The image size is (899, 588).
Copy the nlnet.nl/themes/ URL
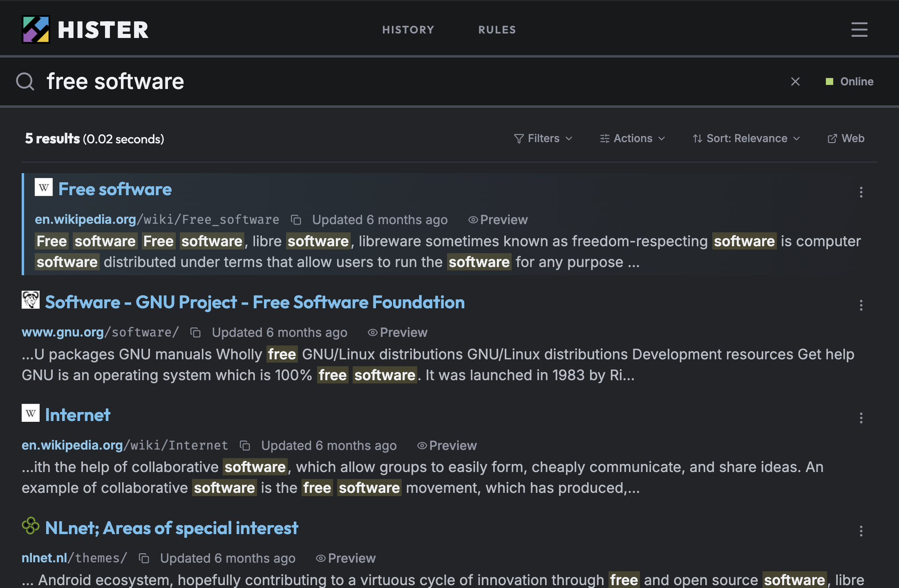pyautogui.click(x=144, y=558)
